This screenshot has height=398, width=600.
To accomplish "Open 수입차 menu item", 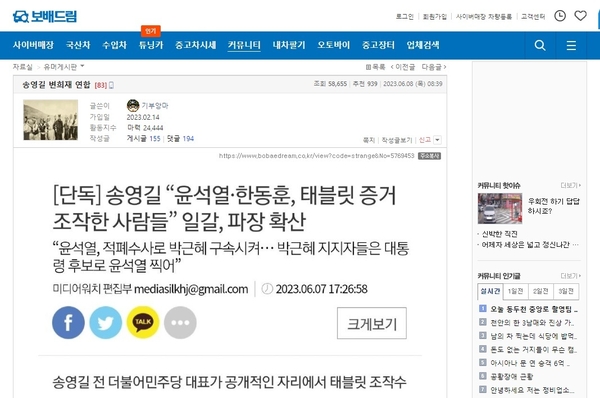I will point(114,45).
